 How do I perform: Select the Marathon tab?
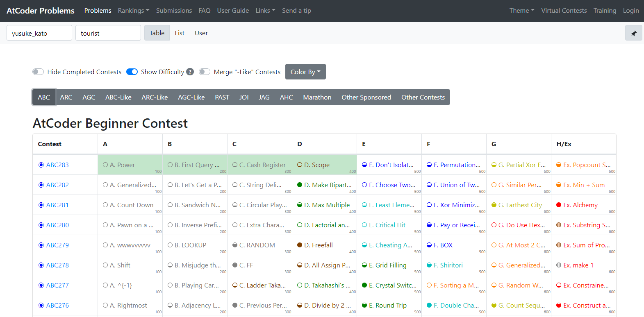coord(317,97)
